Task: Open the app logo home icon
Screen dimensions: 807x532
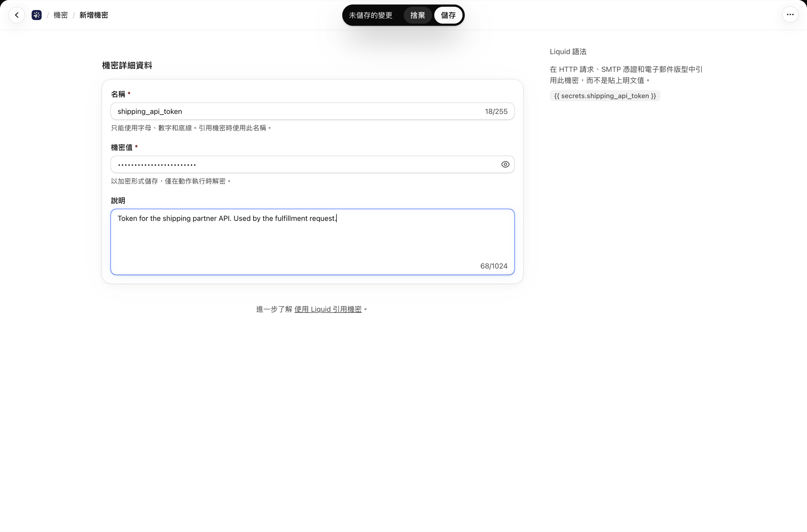Action: [x=37, y=15]
